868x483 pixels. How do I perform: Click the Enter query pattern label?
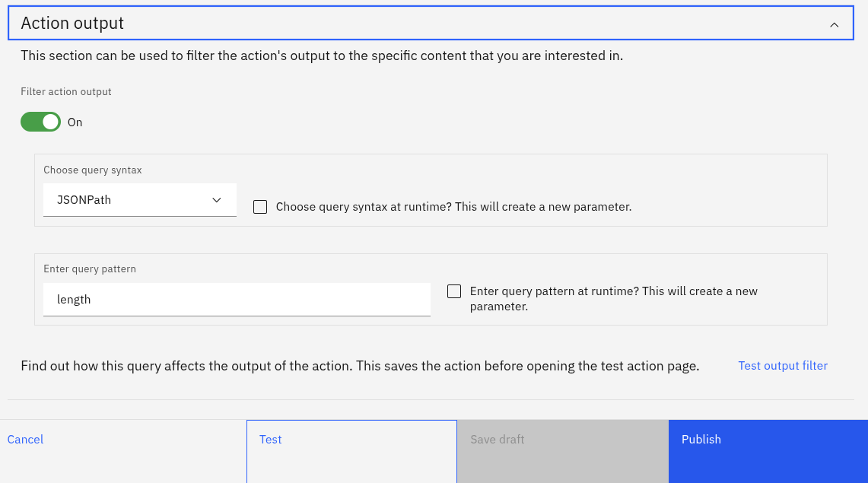(90, 269)
